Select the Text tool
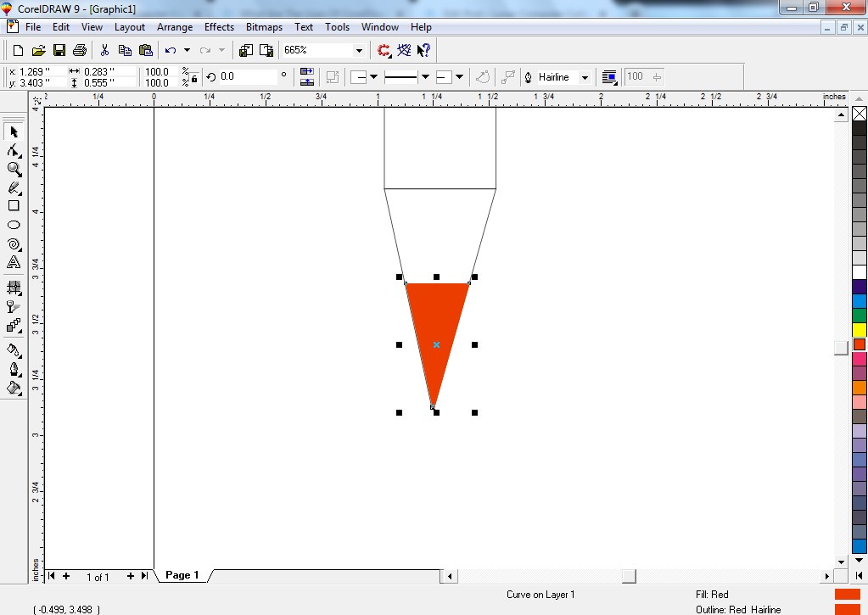 pos(14,262)
